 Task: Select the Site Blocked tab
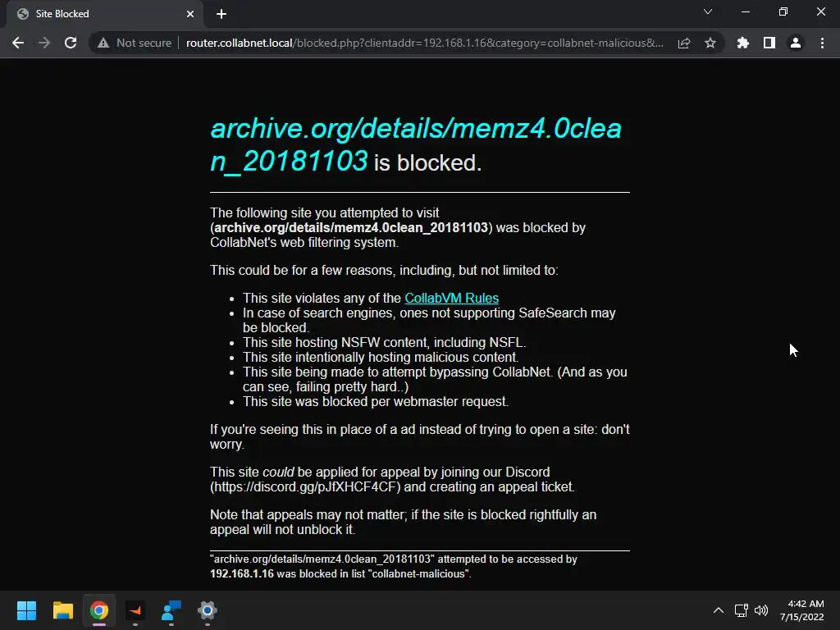104,14
